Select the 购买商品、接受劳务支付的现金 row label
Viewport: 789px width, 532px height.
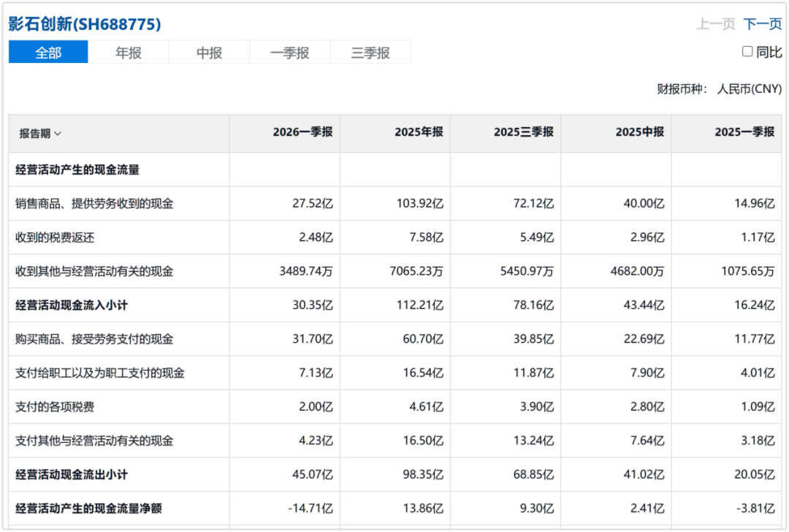[94, 339]
